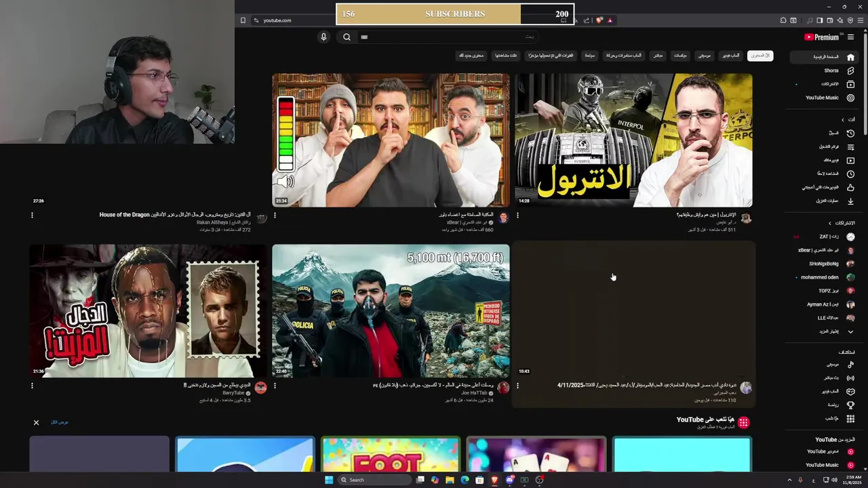The image size is (868, 488).
Task: Open Playlists in the sidebar
Action: 825,147
